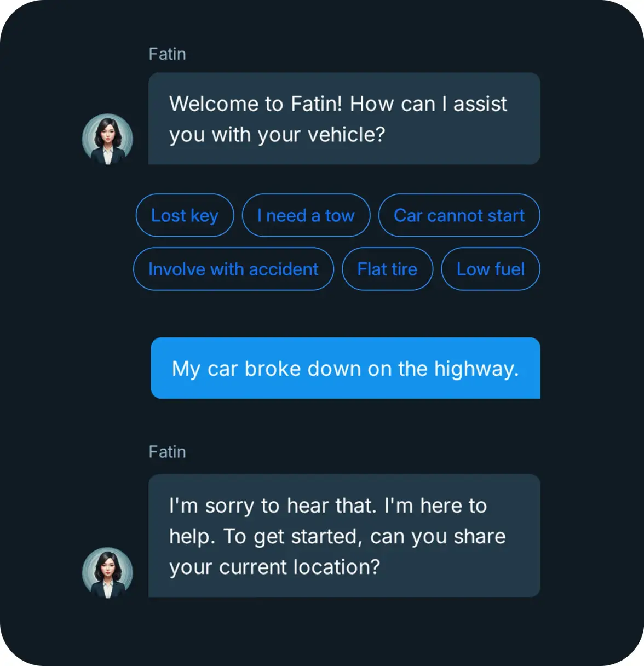The width and height of the screenshot is (644, 666).
Task: Click Fatin's avatar beside the welcome message
Action: coord(107,139)
